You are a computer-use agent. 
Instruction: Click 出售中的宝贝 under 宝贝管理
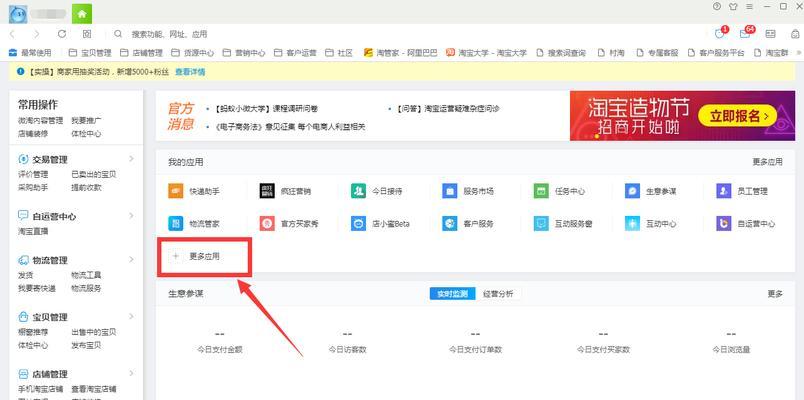click(94, 332)
